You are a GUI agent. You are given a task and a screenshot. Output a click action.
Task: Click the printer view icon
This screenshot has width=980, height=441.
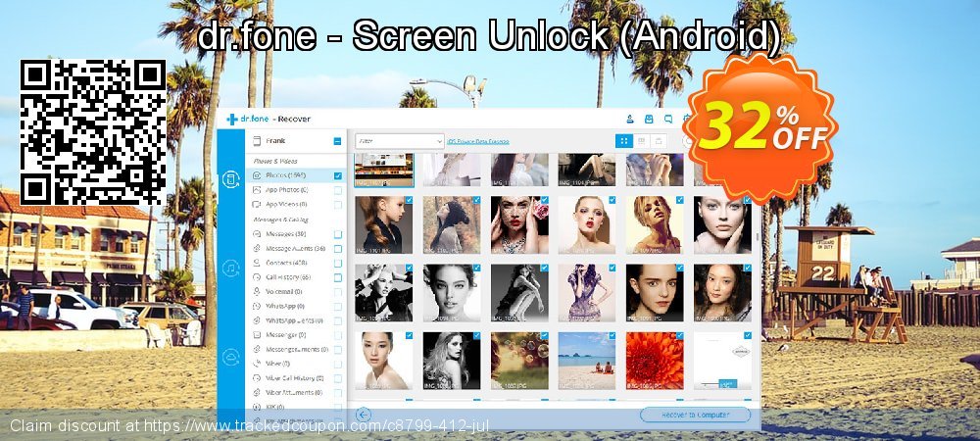click(658, 141)
